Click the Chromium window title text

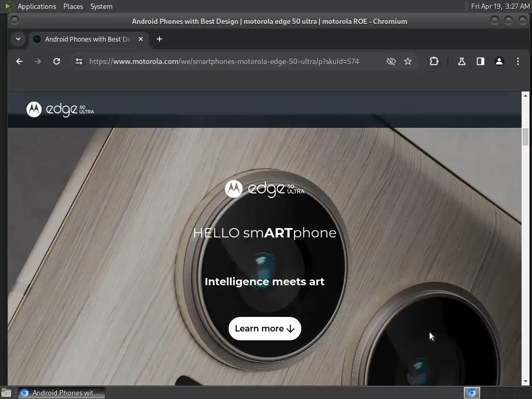[x=270, y=21]
